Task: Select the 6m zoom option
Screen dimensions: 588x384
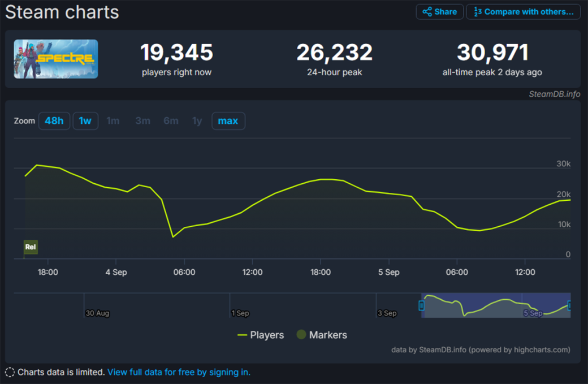Action: pos(171,121)
